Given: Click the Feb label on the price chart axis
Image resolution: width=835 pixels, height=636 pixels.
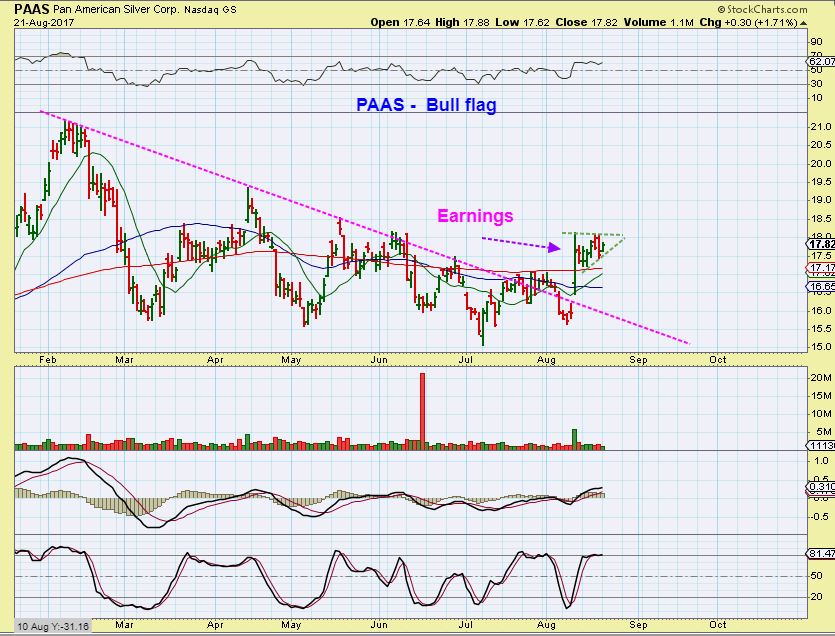Looking at the screenshot, I should click(x=48, y=360).
